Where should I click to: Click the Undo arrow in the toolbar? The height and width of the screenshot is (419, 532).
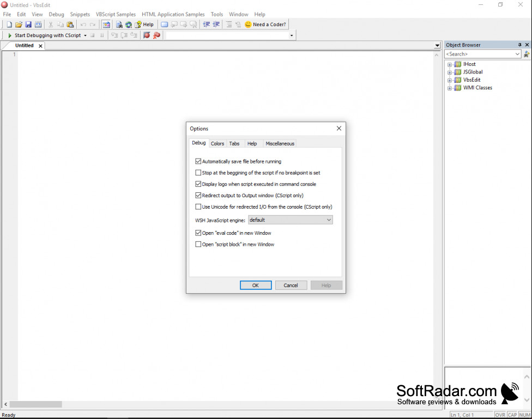tap(83, 25)
